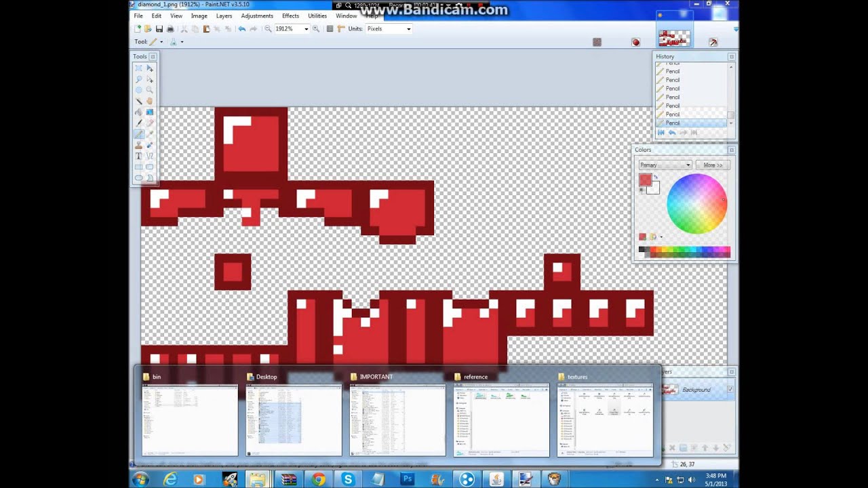Select the Pan hand tool

(150, 101)
